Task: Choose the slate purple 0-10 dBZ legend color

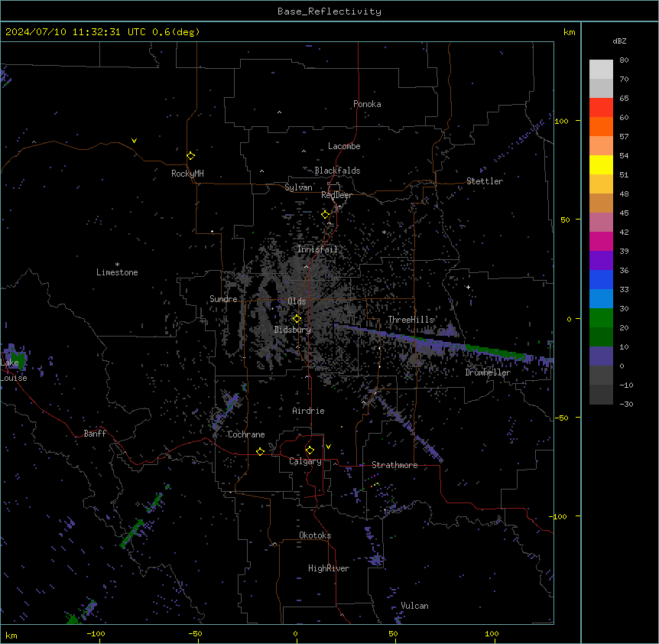Action: click(601, 356)
